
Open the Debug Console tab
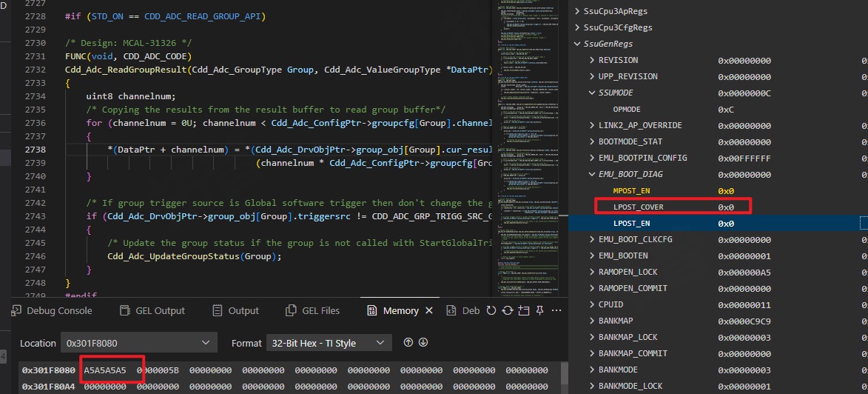tap(53, 311)
